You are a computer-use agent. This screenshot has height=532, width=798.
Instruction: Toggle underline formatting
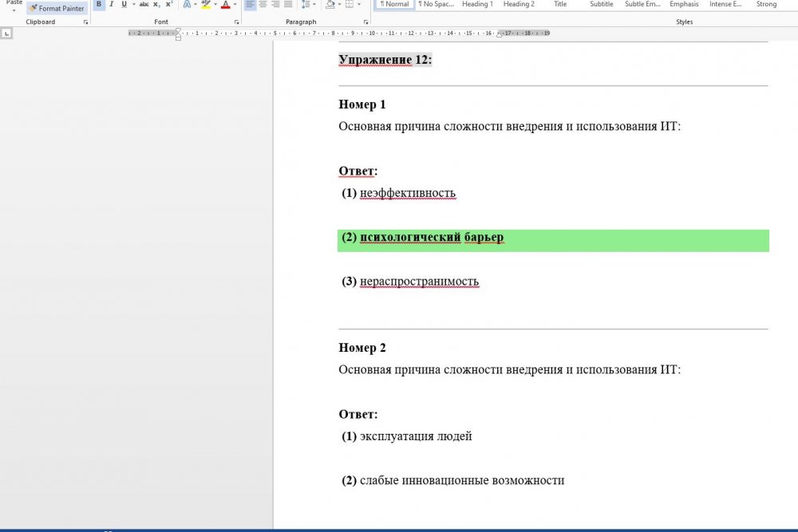point(124,5)
